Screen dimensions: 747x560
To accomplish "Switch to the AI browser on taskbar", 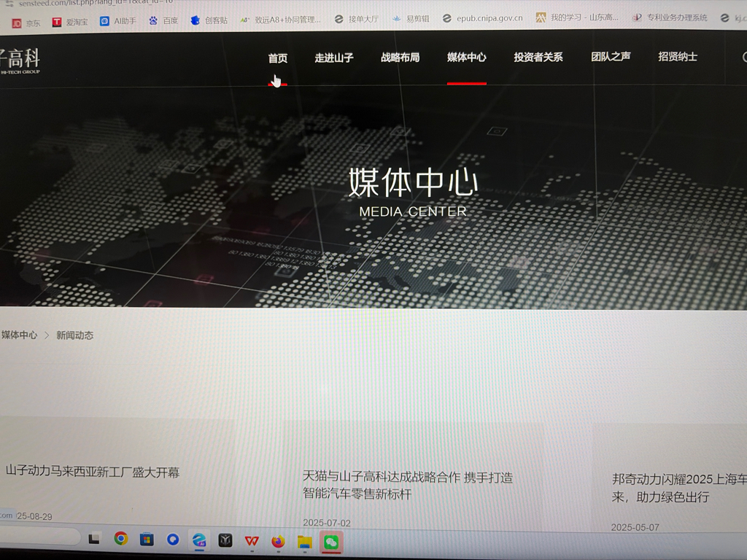I will pos(199,540).
